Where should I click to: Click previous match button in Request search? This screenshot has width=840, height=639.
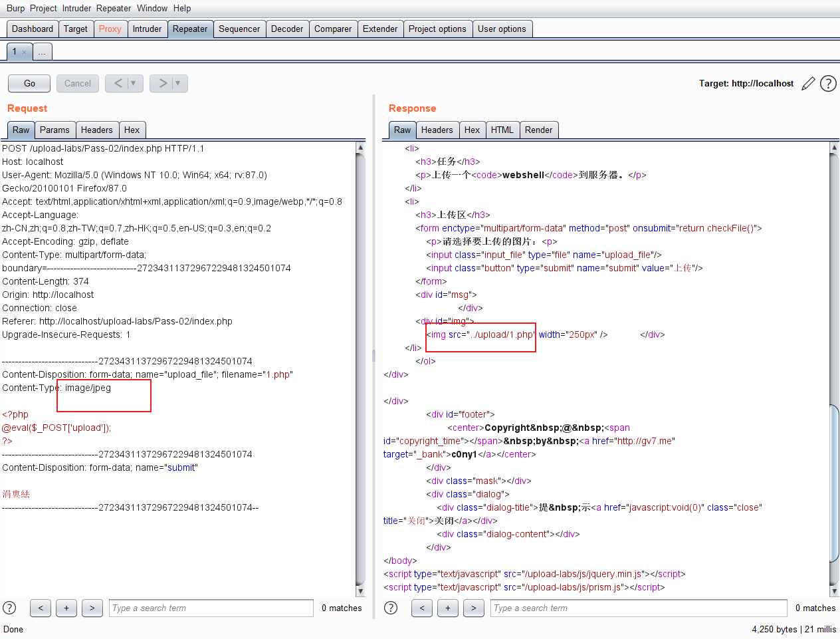pos(41,608)
